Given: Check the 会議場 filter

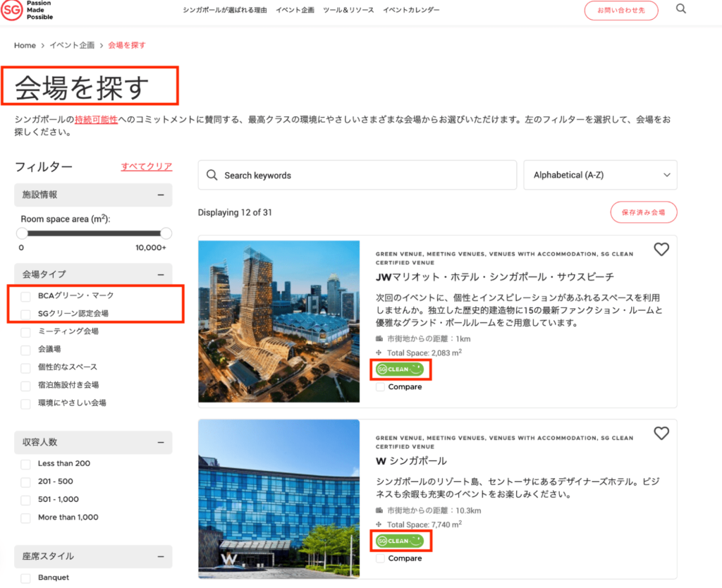Looking at the screenshot, I should (26, 350).
